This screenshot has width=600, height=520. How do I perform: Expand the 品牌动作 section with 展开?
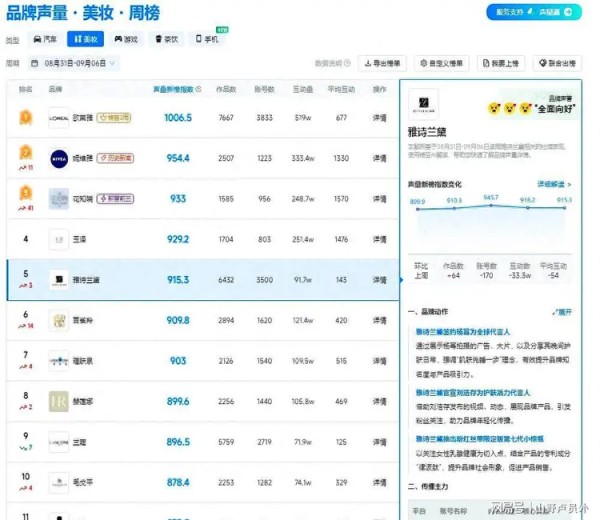tap(562, 312)
